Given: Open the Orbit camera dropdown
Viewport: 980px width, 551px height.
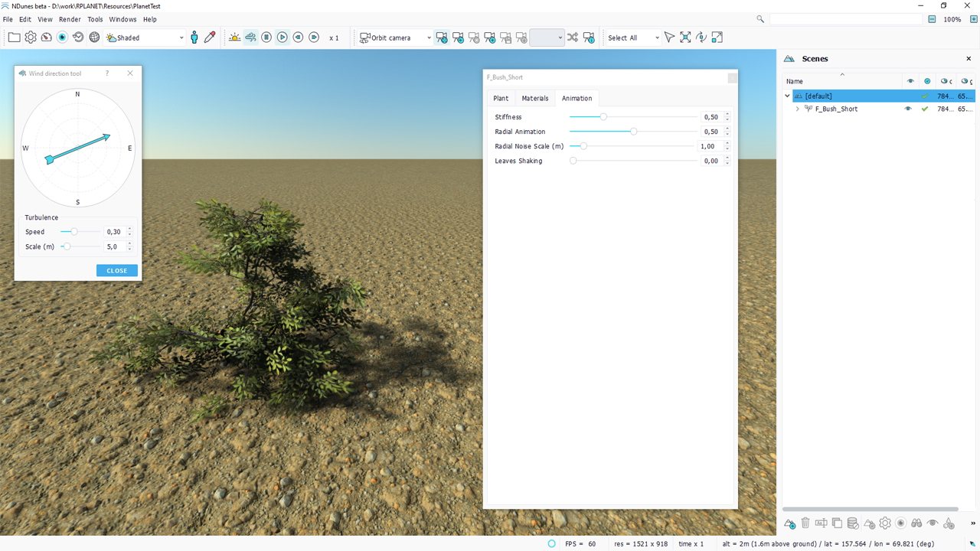Looking at the screenshot, I should 396,37.
